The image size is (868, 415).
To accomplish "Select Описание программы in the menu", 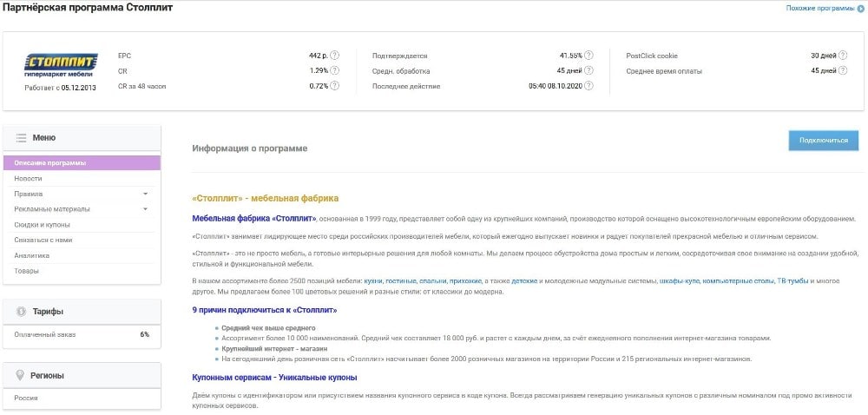I will [50, 162].
